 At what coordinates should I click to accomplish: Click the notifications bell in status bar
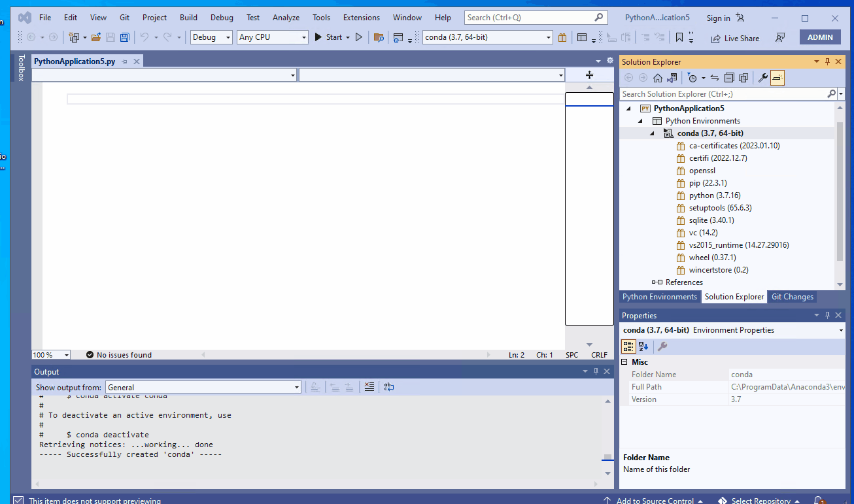click(819, 501)
